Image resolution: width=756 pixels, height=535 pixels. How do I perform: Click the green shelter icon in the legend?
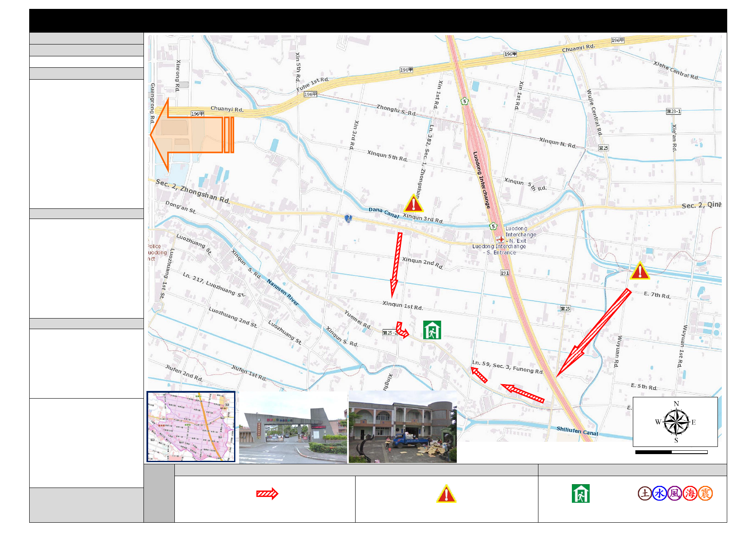coord(580,493)
